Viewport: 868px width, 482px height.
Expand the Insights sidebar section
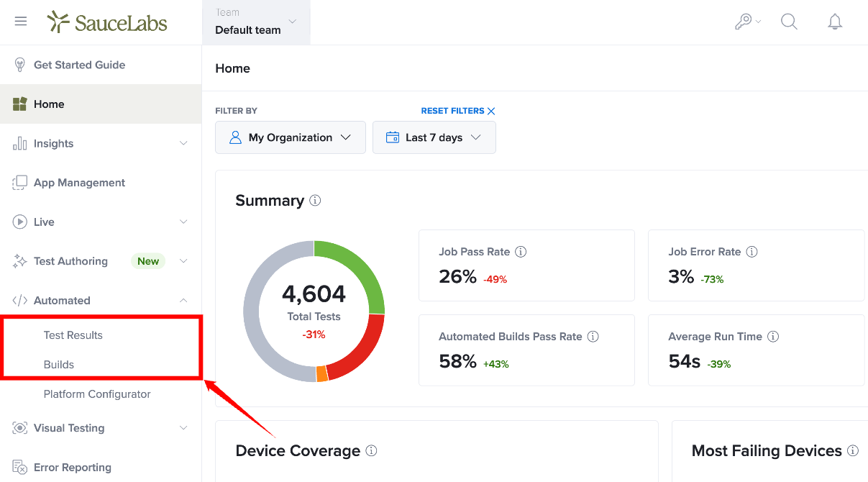tap(101, 144)
